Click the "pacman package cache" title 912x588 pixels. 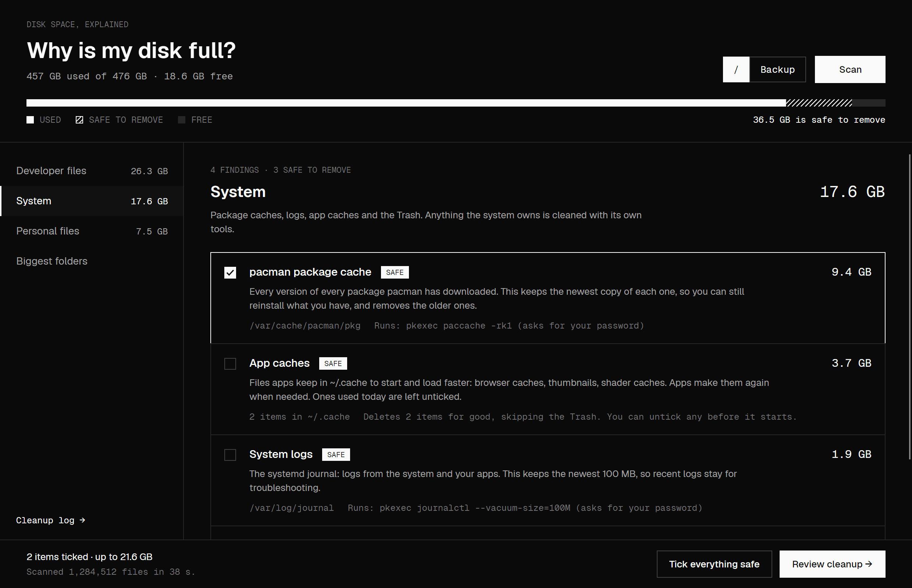[310, 272]
